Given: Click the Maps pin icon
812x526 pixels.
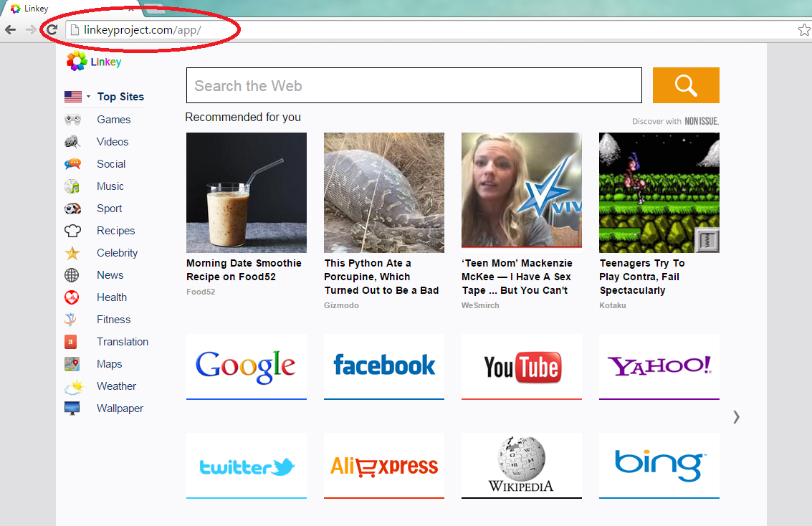Looking at the screenshot, I should (x=72, y=364).
